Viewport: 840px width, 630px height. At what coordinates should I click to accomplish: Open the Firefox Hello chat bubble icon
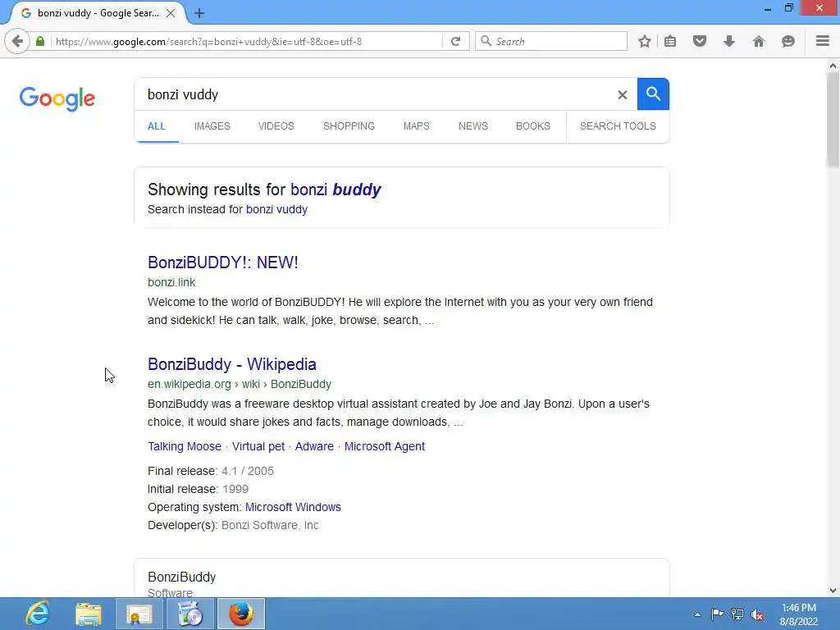click(x=788, y=41)
